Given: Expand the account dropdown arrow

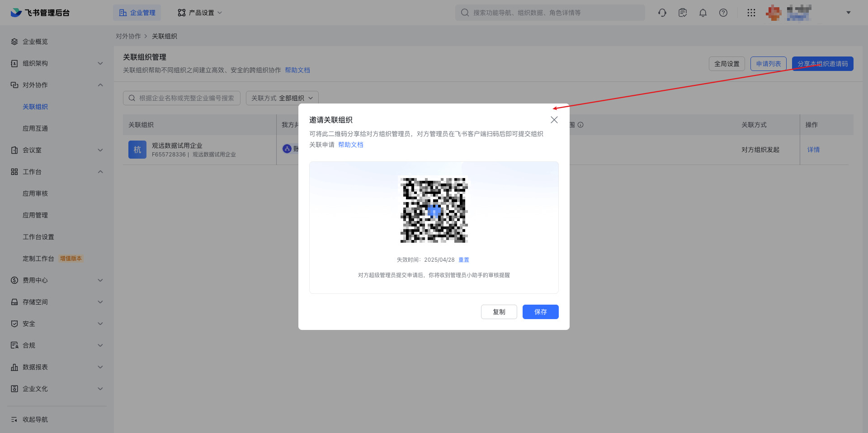Looking at the screenshot, I should tap(849, 13).
